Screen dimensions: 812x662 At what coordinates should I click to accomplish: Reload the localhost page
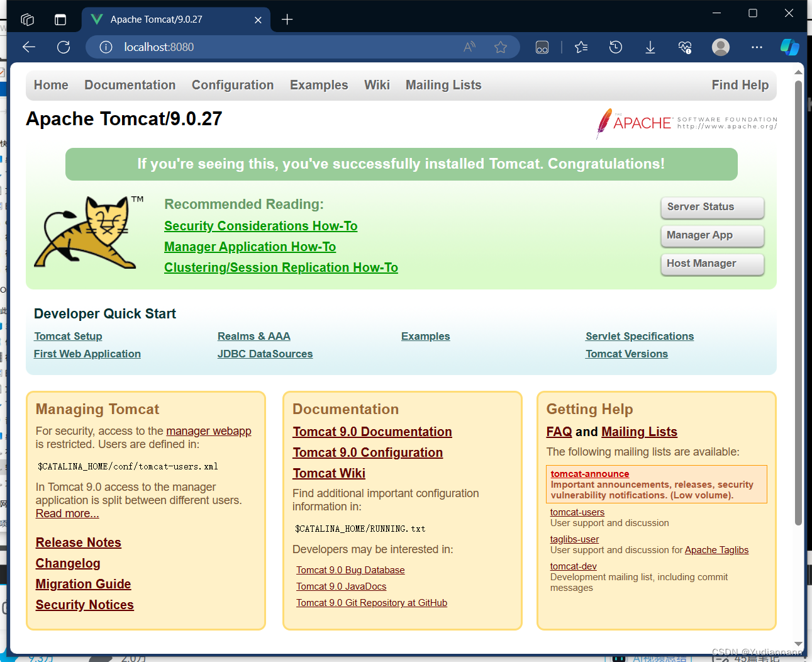[64, 47]
